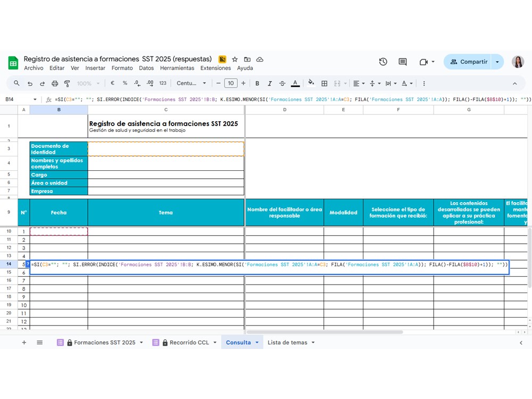This screenshot has width=532, height=399.
Task: Open the user account avatar
Action: [x=518, y=62]
